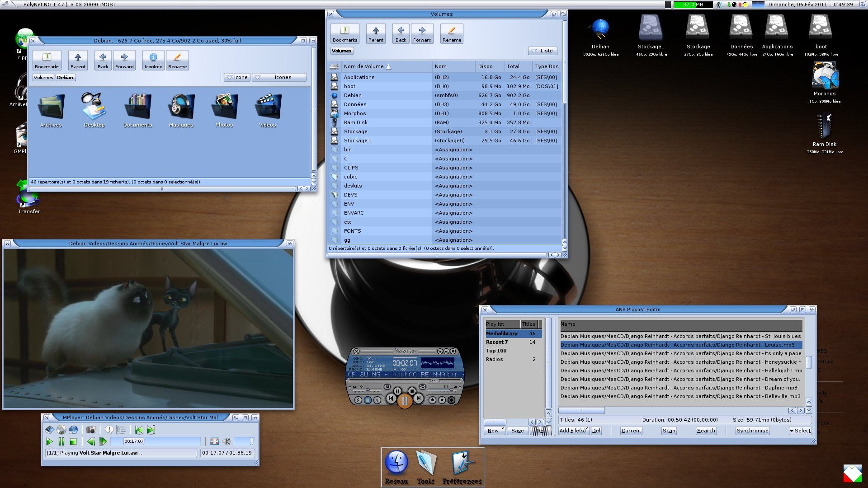Click New button in playlist editor
The image size is (868, 488).
[x=495, y=431]
